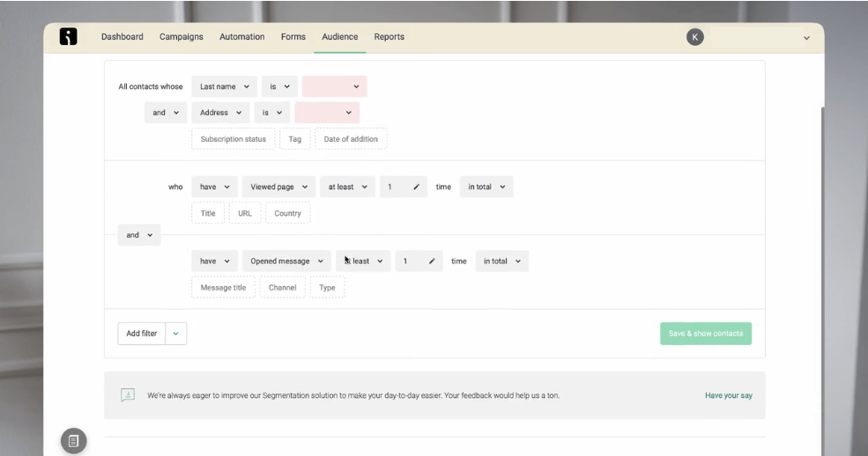Add the Subscription status condition
The image size is (868, 456).
coord(233,139)
